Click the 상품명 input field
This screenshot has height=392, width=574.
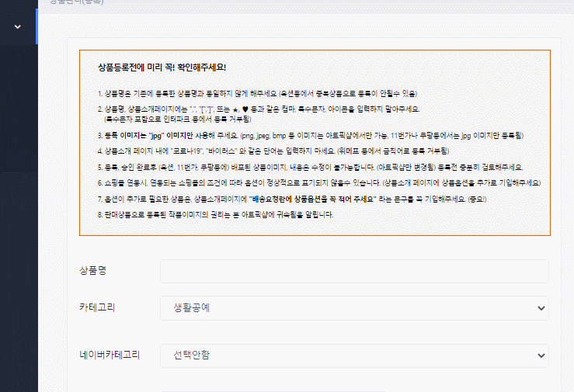[x=354, y=272]
